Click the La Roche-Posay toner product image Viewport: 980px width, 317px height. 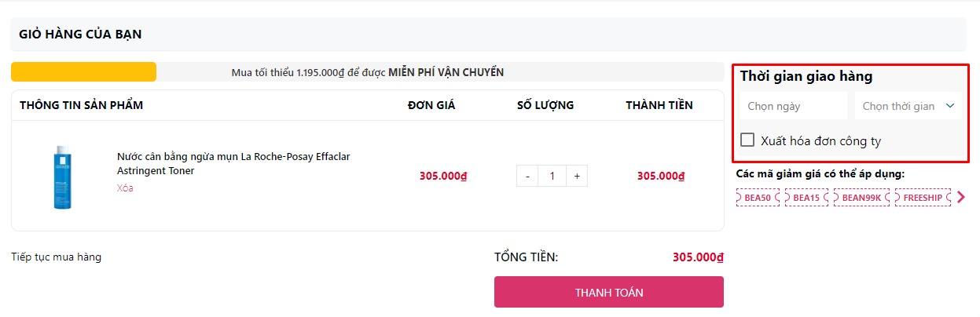coord(63,177)
